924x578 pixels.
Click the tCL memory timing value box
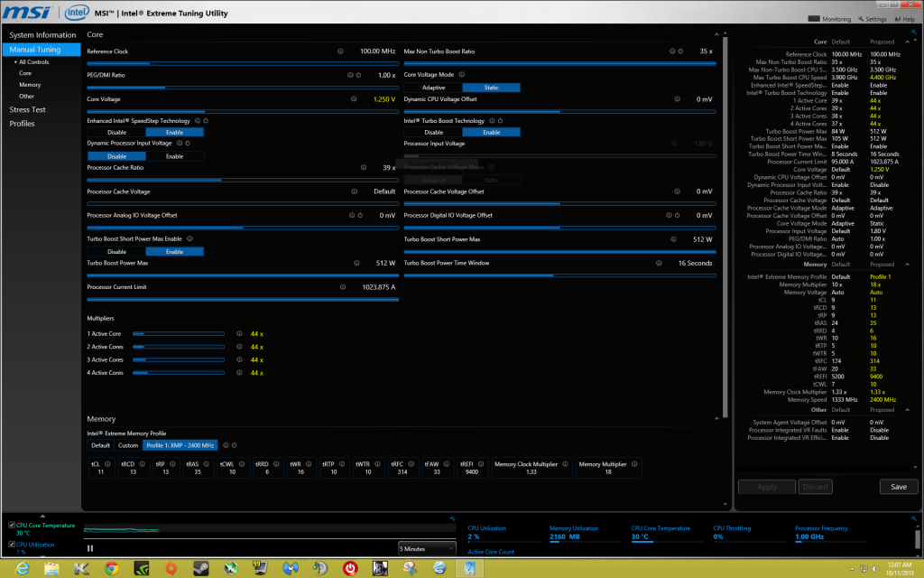click(101, 468)
